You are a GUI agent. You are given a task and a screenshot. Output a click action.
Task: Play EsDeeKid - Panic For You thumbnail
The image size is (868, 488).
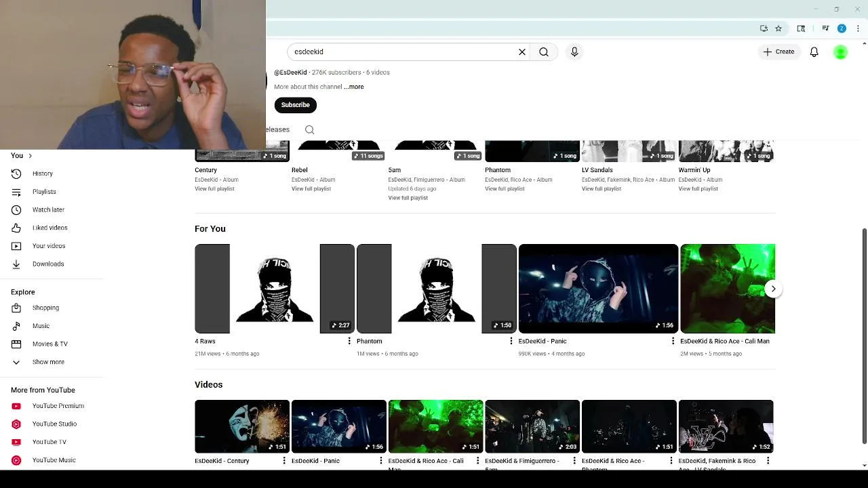pos(598,289)
